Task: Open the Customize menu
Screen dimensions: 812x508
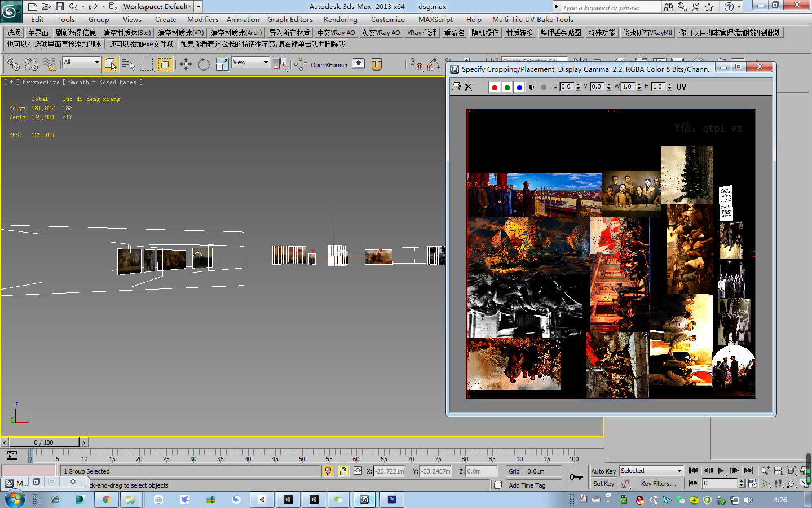Action: 388,19
